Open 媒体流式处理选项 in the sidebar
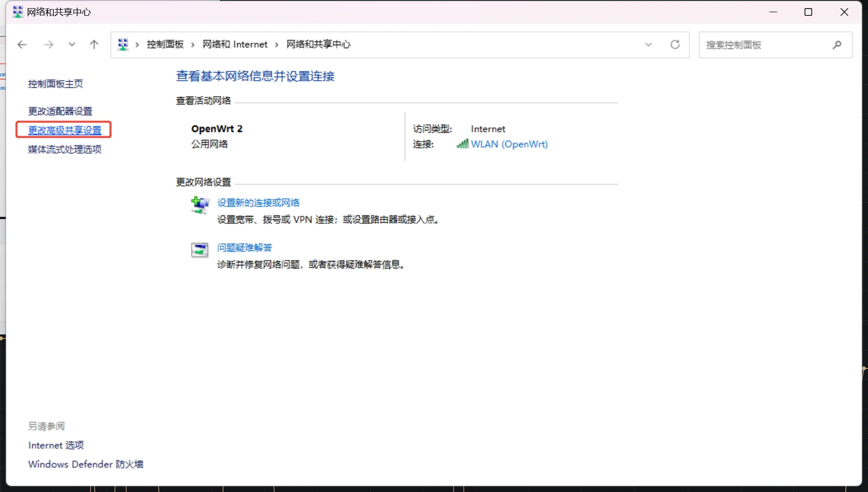The height and width of the screenshot is (492, 868). coord(63,149)
